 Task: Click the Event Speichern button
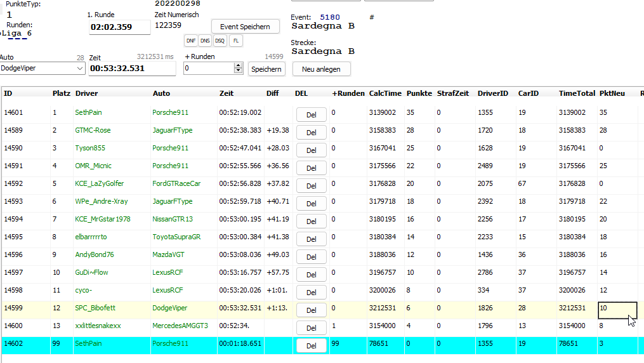245,27
